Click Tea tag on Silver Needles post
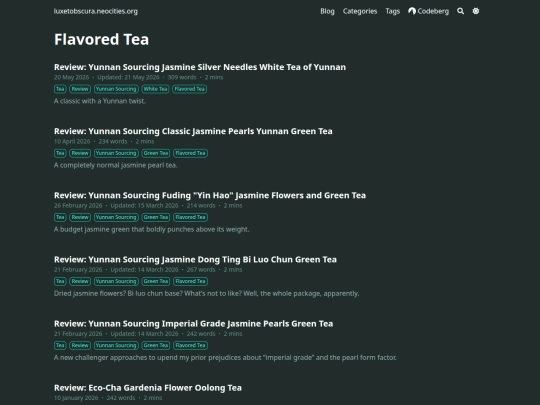The image size is (540, 405). tap(60, 89)
